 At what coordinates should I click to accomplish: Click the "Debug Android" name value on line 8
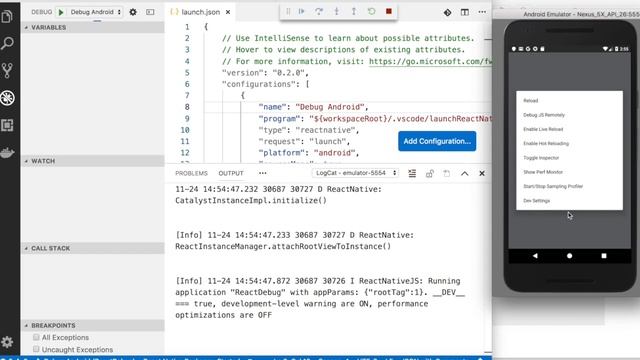coord(329,107)
